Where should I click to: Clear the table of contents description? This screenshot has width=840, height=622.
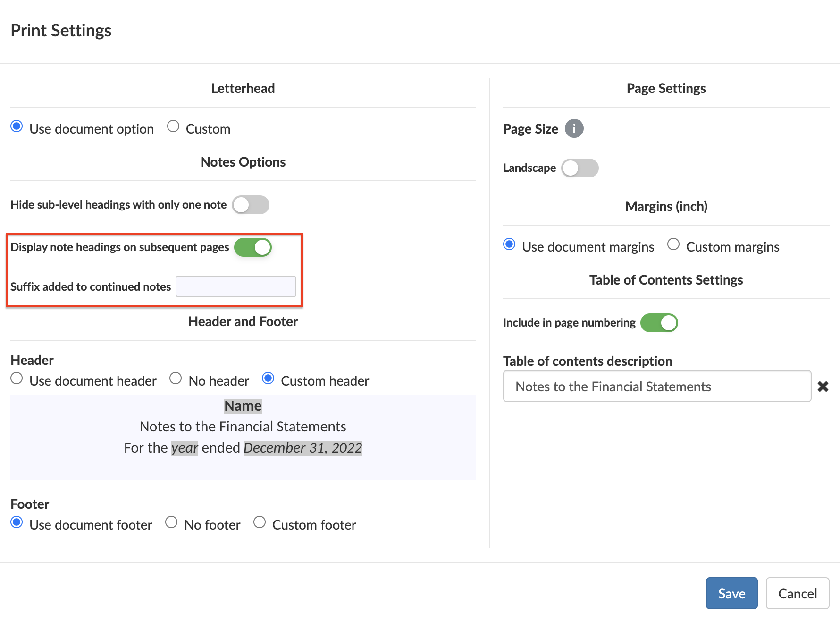click(x=823, y=387)
